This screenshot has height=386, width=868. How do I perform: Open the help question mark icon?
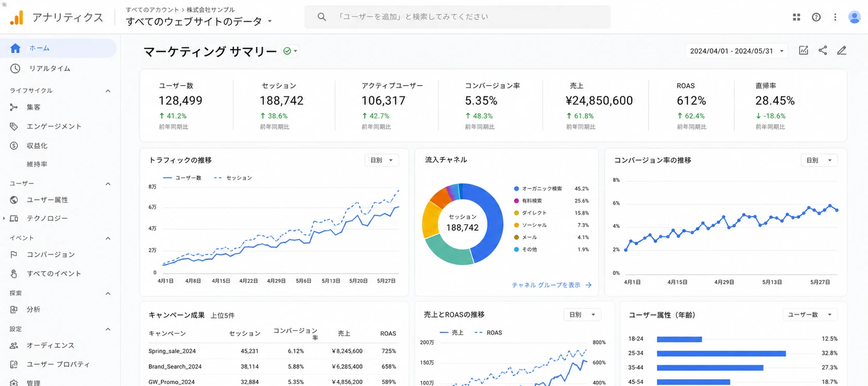click(x=816, y=17)
